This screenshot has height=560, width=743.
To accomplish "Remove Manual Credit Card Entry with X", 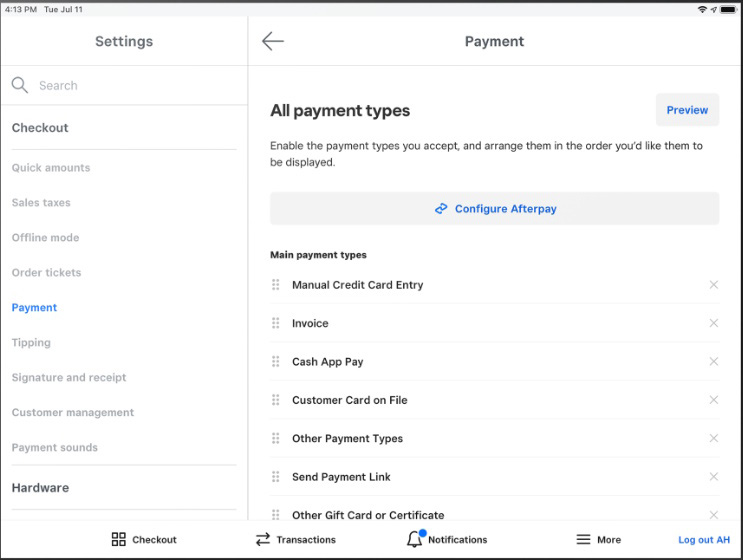I will pos(714,285).
